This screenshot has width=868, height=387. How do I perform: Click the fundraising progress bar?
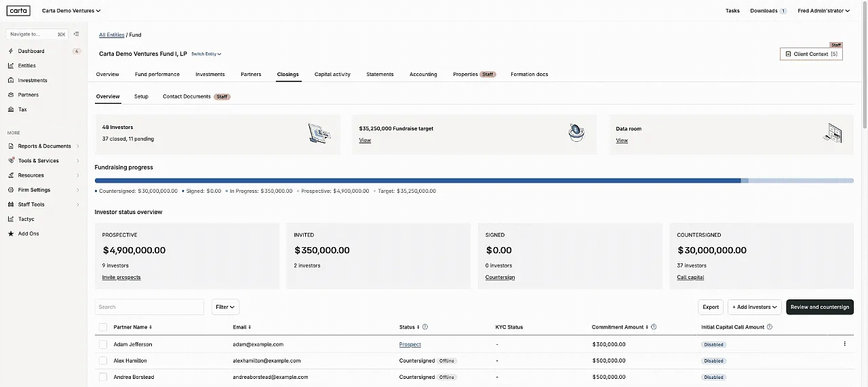coord(474,181)
